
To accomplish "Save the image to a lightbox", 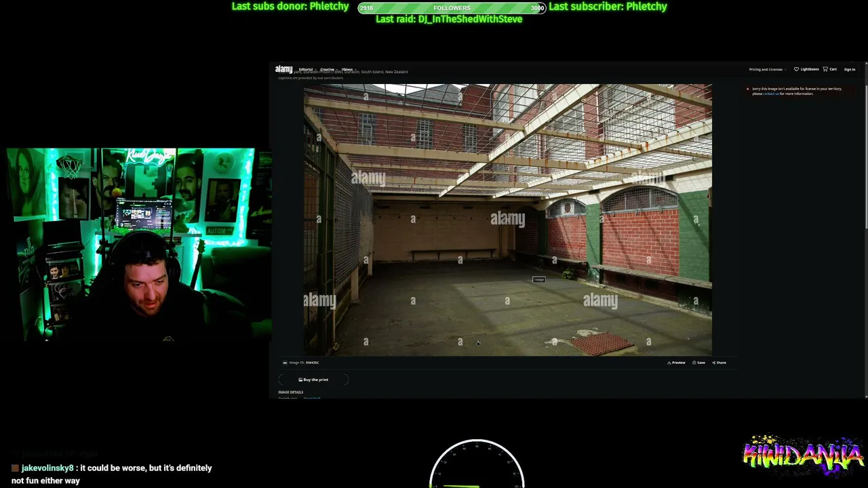I will point(698,363).
